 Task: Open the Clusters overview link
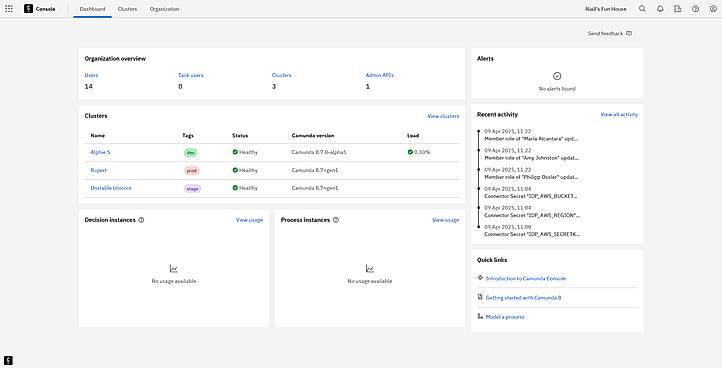coord(281,75)
